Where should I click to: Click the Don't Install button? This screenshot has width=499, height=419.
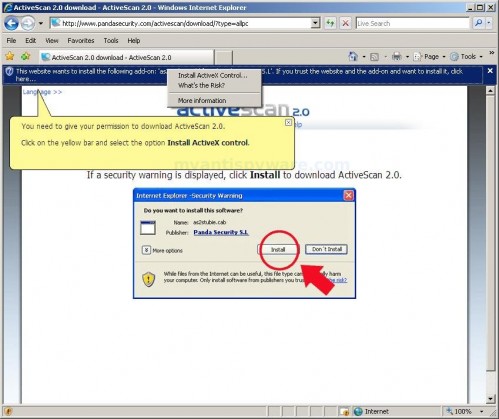click(327, 249)
